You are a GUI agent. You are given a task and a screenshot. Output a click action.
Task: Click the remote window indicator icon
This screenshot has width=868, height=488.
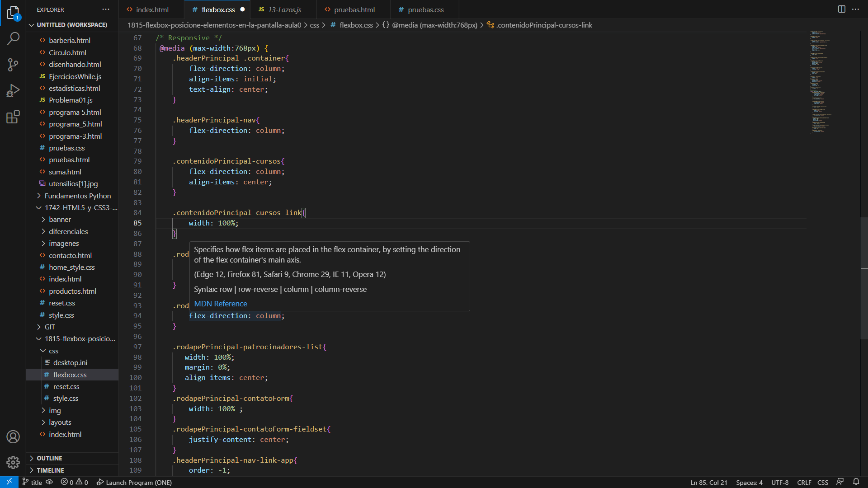click(x=9, y=482)
